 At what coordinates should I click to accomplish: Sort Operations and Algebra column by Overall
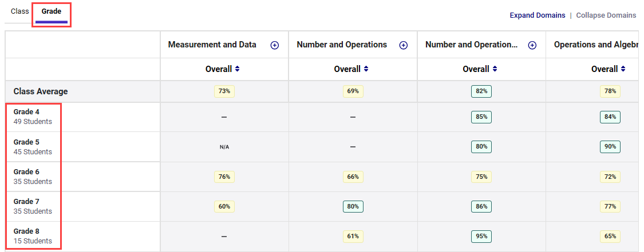click(x=609, y=69)
